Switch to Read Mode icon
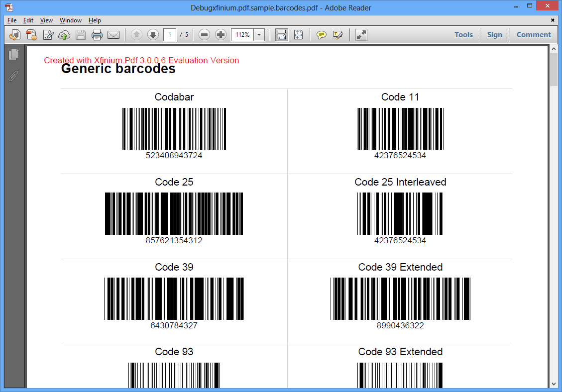This screenshot has height=392, width=562. point(361,35)
